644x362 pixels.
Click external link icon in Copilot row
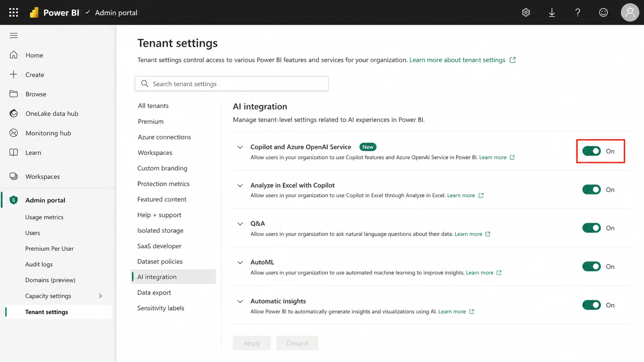point(512,157)
